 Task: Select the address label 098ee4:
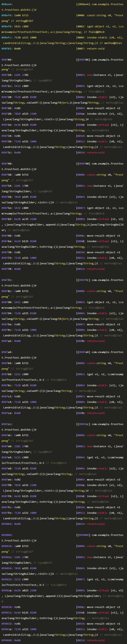point(7,4)
